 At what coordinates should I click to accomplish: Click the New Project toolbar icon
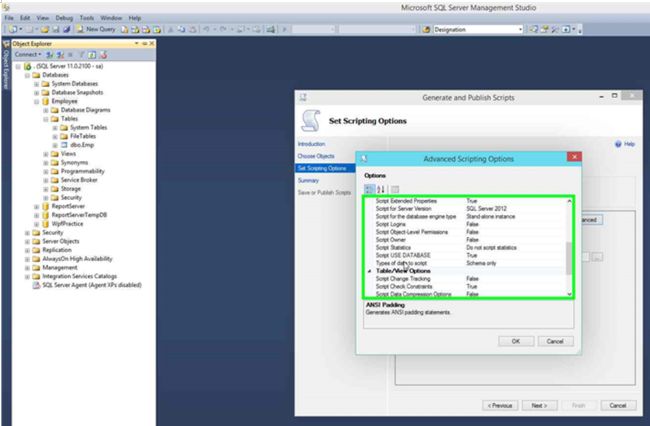[x=13, y=29]
